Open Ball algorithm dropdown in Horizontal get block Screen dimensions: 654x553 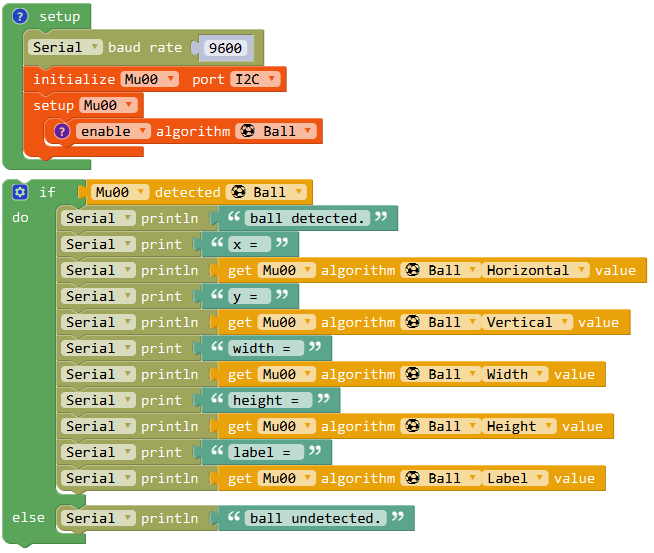(x=441, y=270)
